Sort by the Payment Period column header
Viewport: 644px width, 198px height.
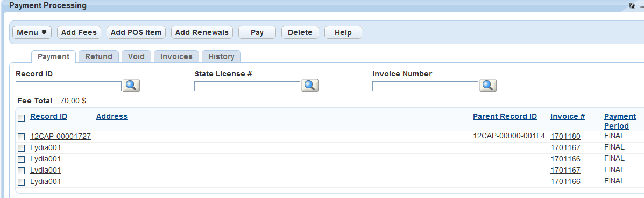pos(620,121)
